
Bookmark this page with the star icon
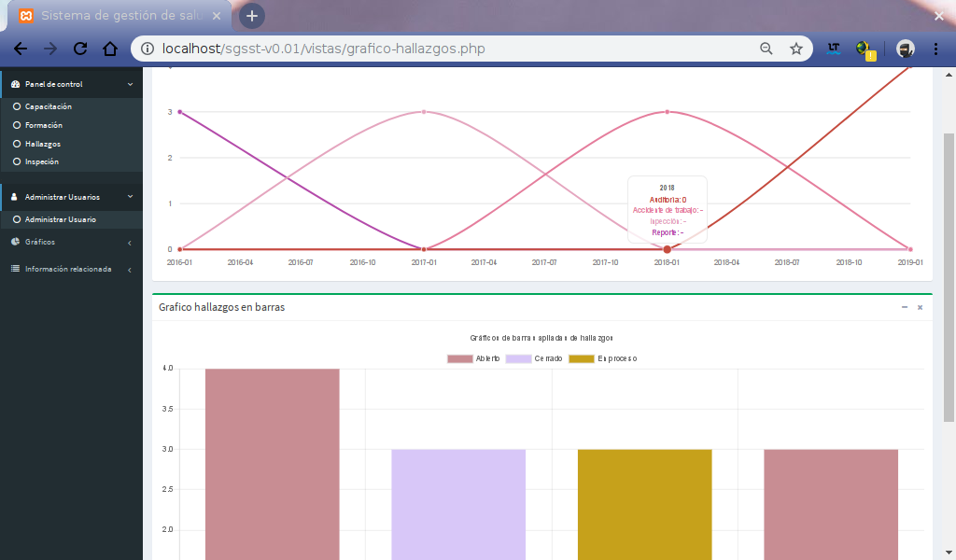[796, 49]
